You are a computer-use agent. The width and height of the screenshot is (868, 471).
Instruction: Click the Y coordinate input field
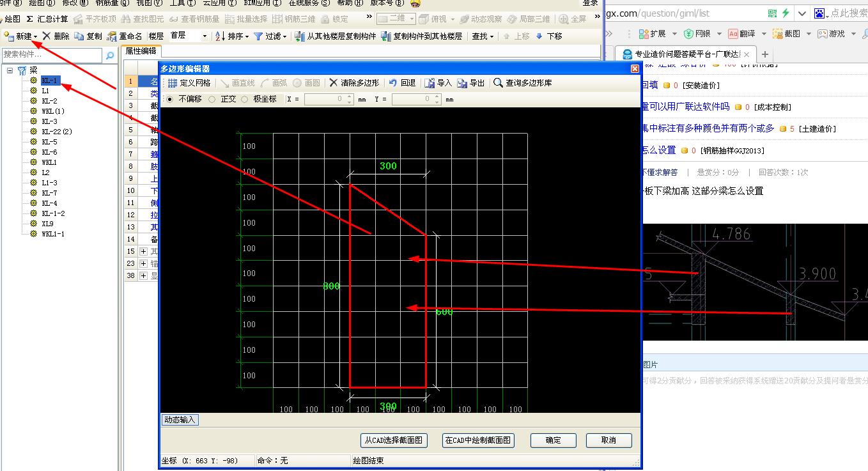coord(417,99)
